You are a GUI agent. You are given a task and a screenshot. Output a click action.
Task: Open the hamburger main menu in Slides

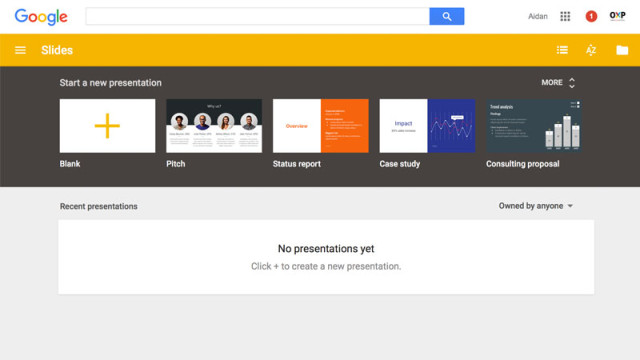click(x=20, y=50)
